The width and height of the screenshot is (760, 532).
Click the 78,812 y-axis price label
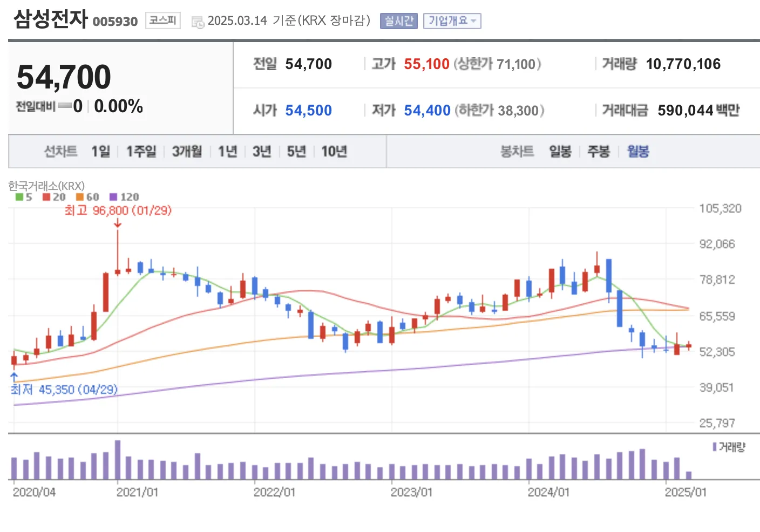pos(717,279)
